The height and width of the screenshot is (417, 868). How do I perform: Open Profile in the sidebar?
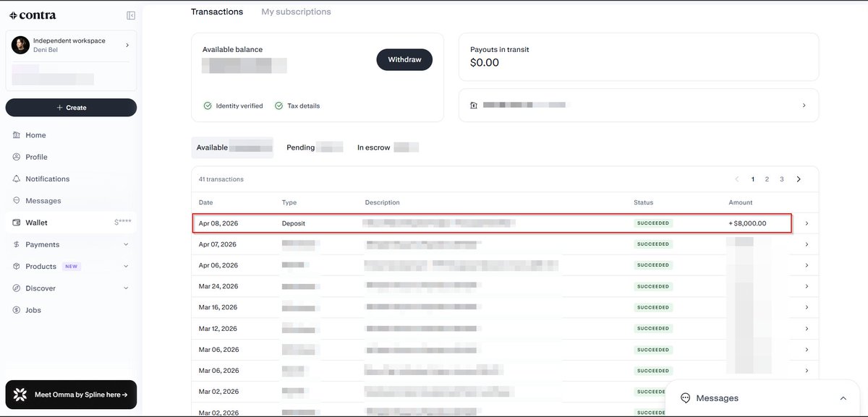(36, 157)
